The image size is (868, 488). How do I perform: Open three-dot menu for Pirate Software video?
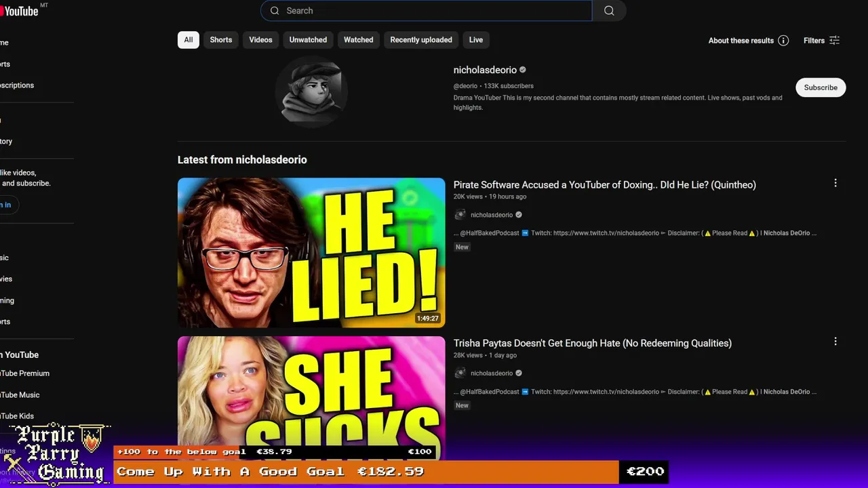(x=835, y=183)
